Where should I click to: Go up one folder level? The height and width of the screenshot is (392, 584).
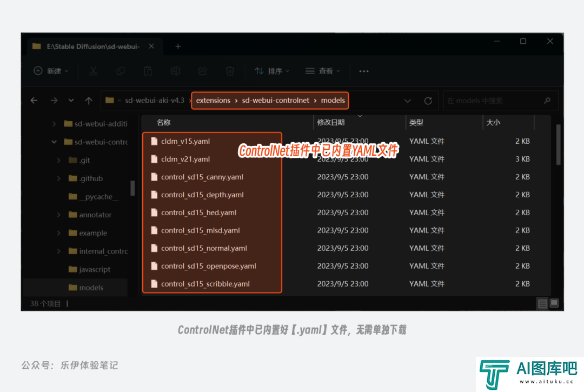pos(89,101)
